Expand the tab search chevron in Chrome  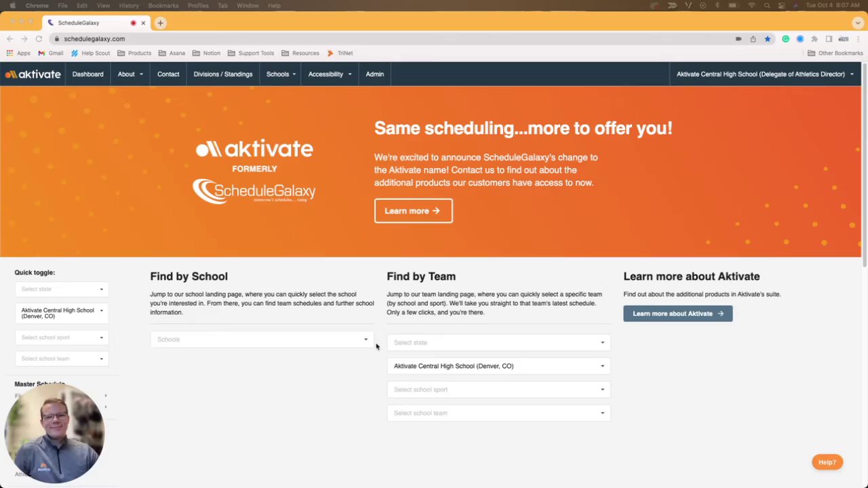point(858,23)
